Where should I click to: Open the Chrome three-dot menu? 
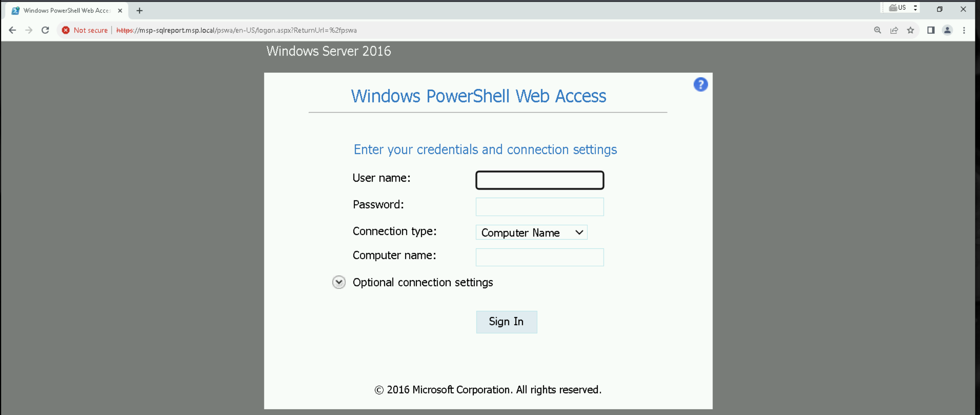(x=964, y=30)
